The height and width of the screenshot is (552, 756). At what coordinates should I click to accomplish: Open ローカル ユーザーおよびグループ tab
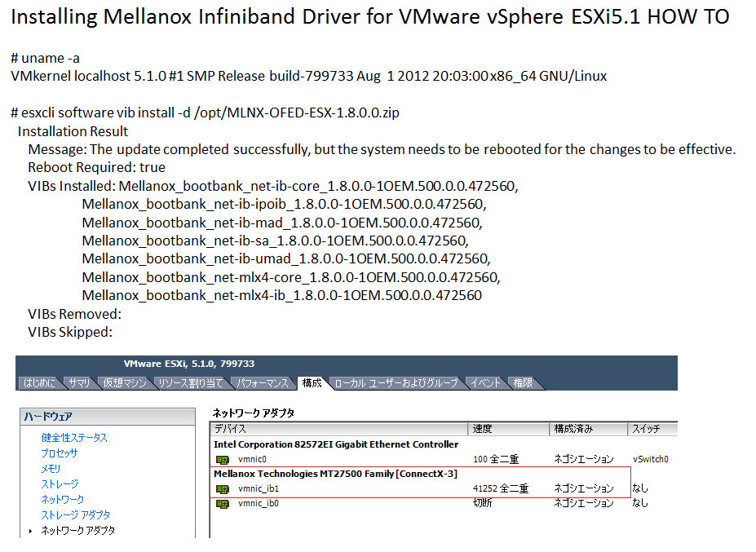point(396,382)
